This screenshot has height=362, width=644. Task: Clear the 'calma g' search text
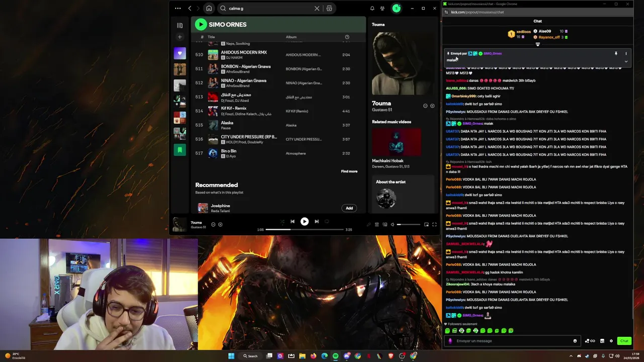tap(317, 9)
